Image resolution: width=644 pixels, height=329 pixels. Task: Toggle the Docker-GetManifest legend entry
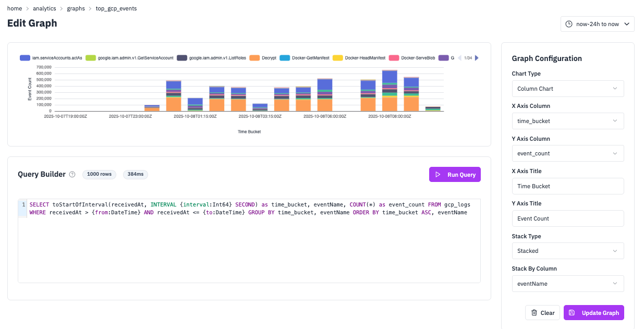[x=305, y=58]
